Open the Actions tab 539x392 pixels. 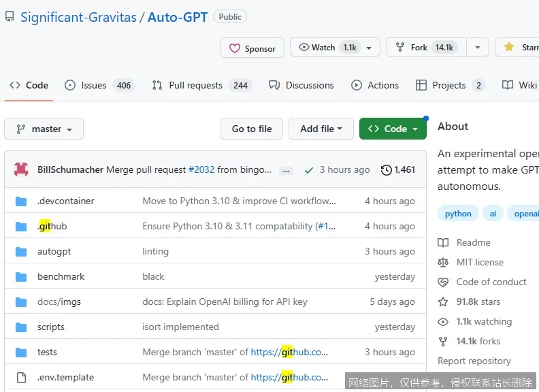[x=375, y=85]
